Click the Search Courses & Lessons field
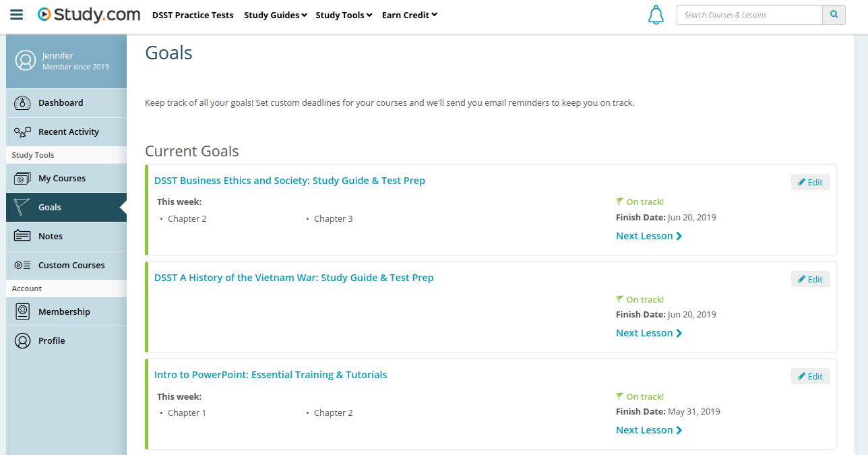 [749, 15]
